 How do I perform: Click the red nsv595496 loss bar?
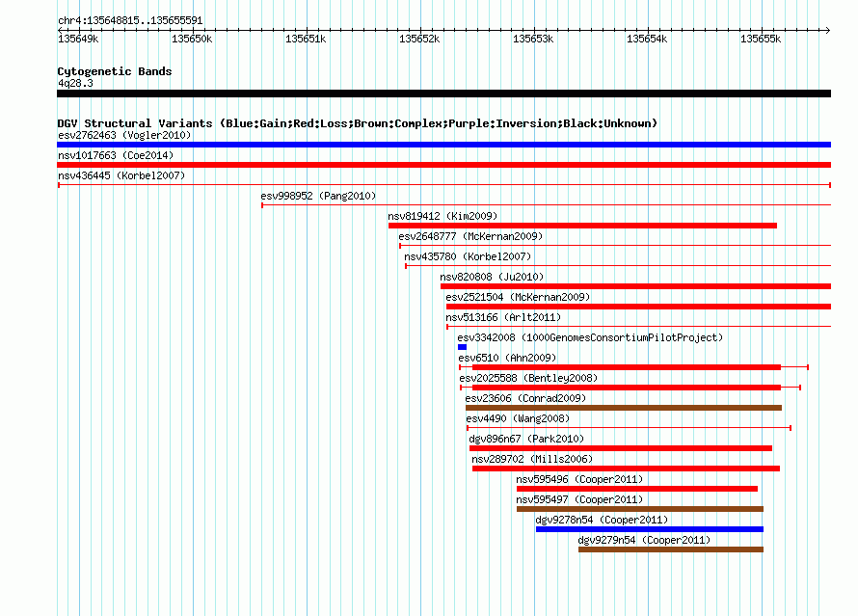[637, 489]
